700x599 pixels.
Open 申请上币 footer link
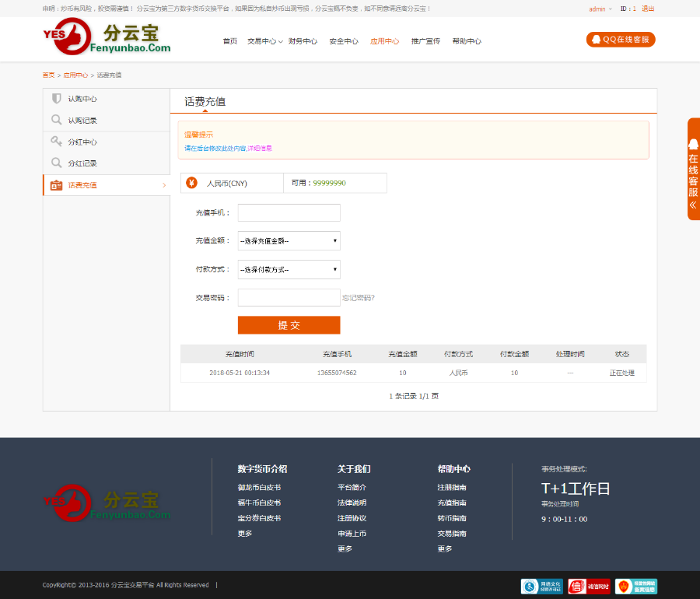352,534
